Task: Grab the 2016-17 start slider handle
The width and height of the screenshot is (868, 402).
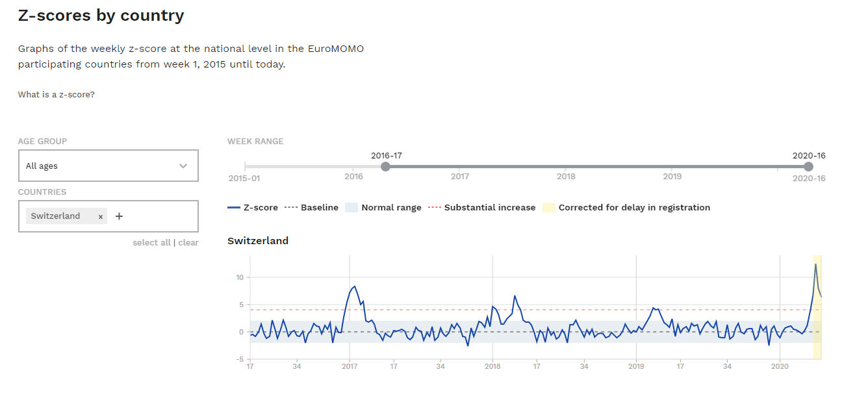Action: (x=385, y=167)
